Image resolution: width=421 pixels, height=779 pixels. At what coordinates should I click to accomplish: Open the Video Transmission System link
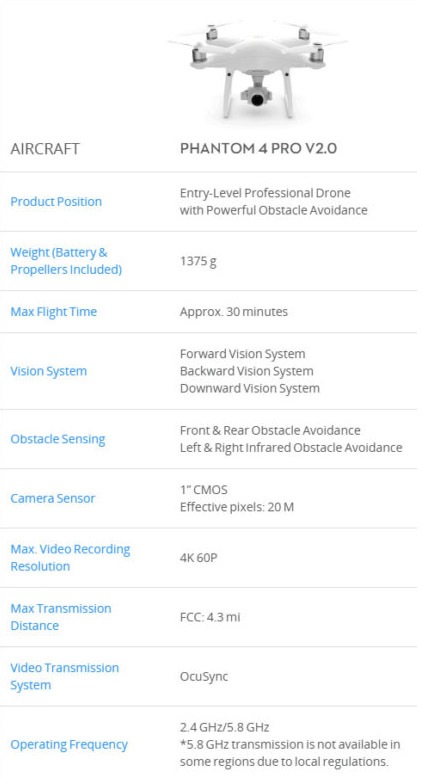coord(65,676)
